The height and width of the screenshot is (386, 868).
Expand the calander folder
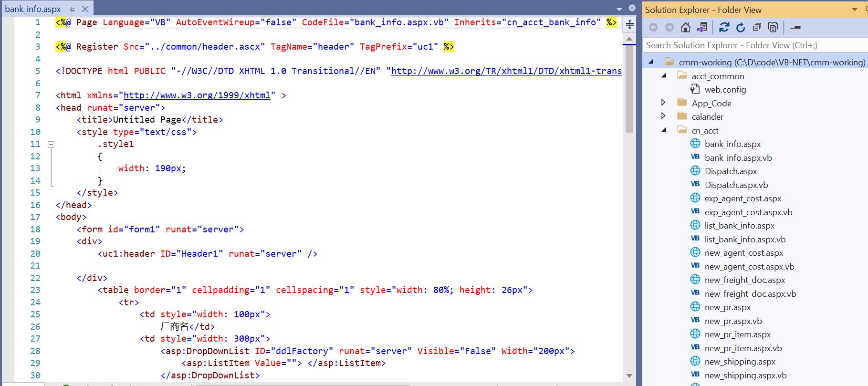click(663, 116)
